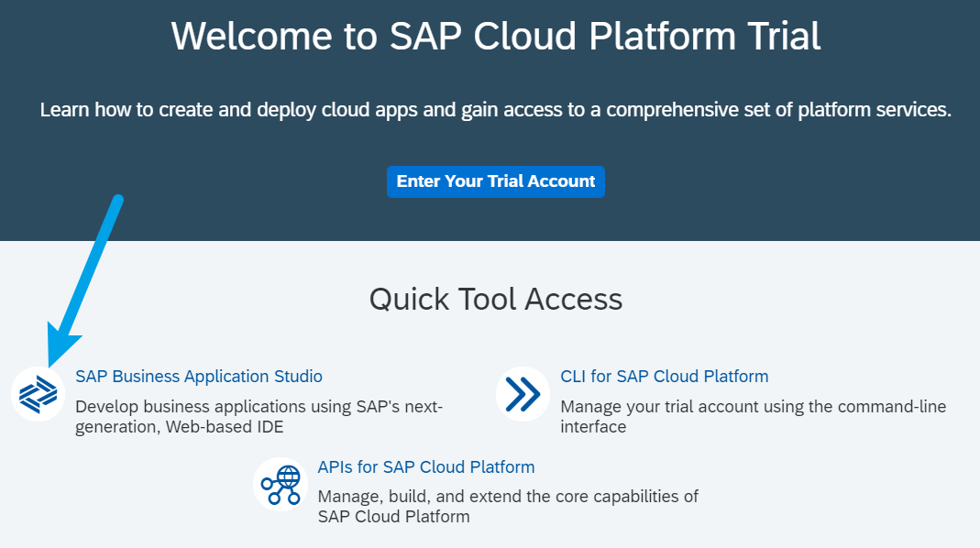The height and width of the screenshot is (548, 980).
Task: Open the APIs for SAP Cloud Platform link
Action: [x=426, y=466]
